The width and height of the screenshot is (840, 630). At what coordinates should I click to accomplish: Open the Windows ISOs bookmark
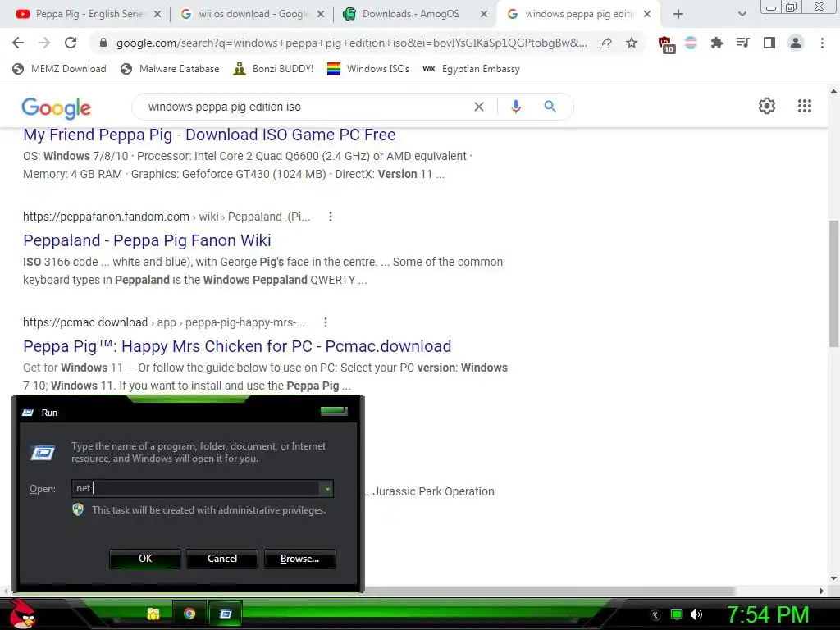368,69
